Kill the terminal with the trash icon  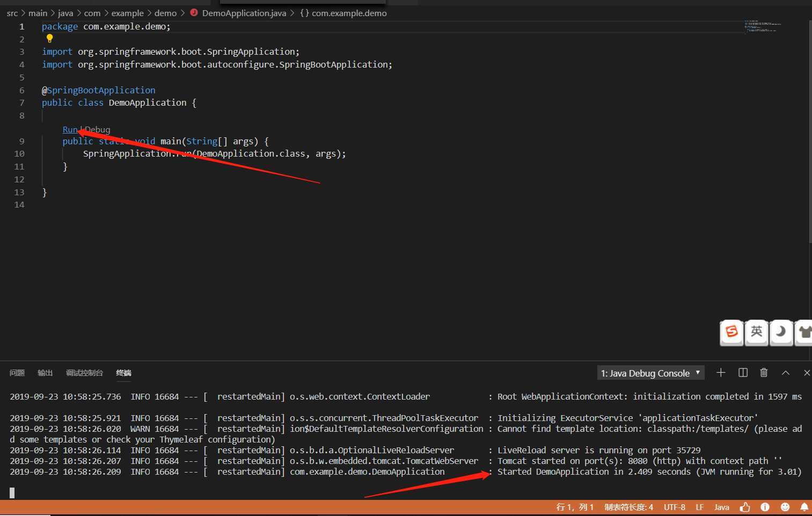[764, 372]
